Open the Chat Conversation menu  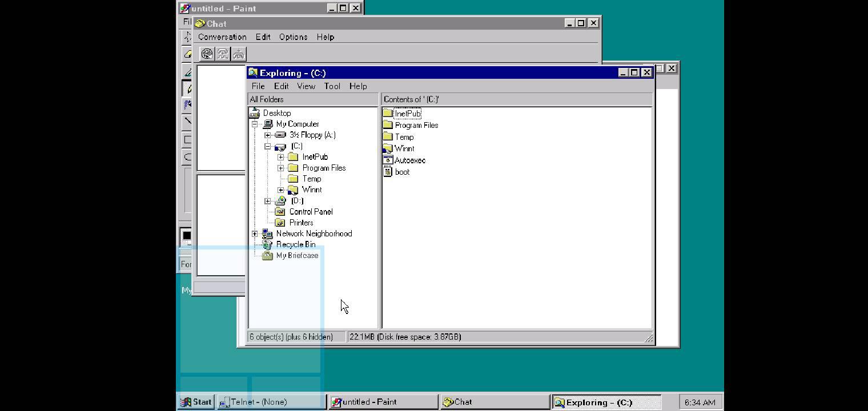point(222,37)
